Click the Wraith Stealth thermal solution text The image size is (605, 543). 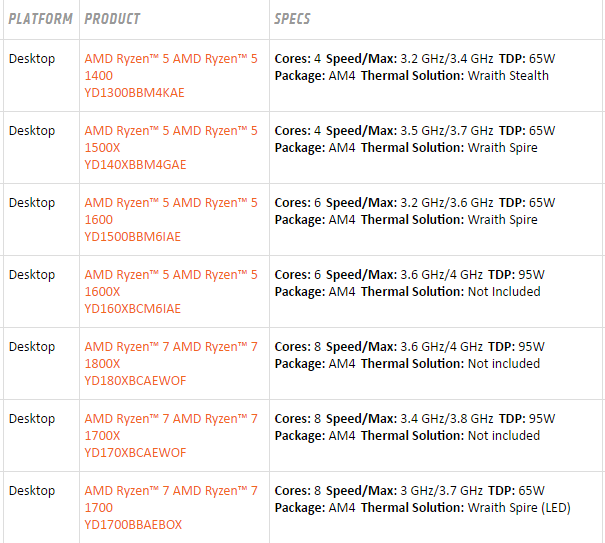(x=508, y=76)
